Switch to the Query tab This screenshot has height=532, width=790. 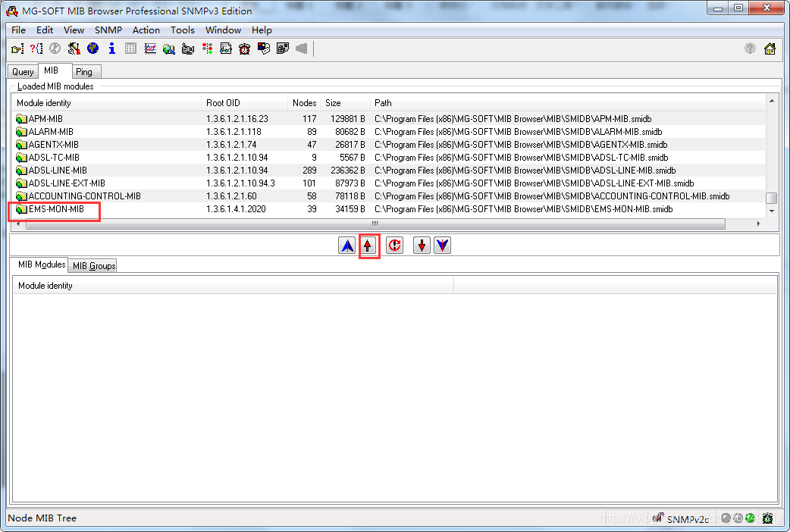pyautogui.click(x=24, y=72)
